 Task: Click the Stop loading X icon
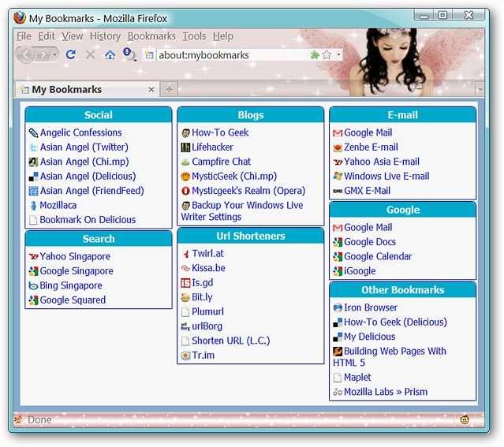(x=91, y=55)
